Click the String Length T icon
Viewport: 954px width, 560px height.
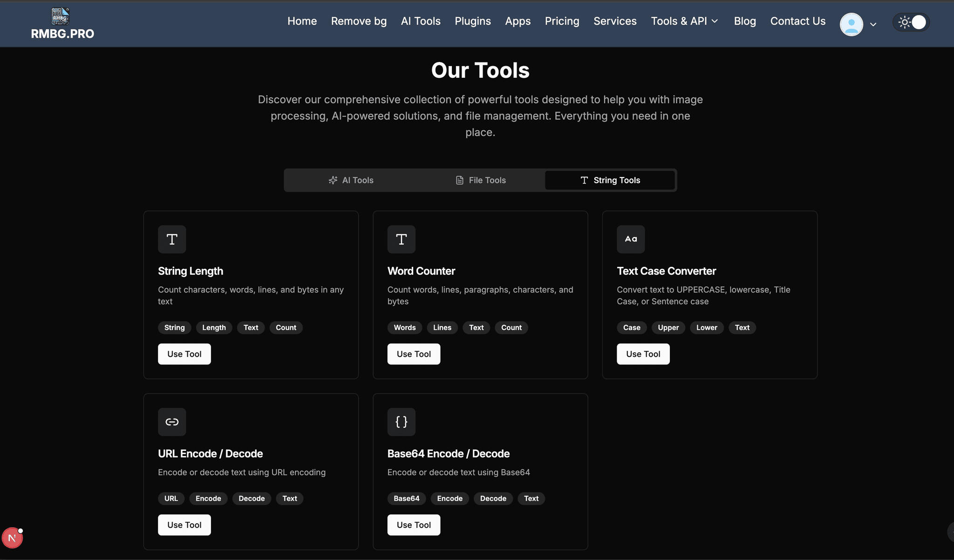tap(172, 239)
